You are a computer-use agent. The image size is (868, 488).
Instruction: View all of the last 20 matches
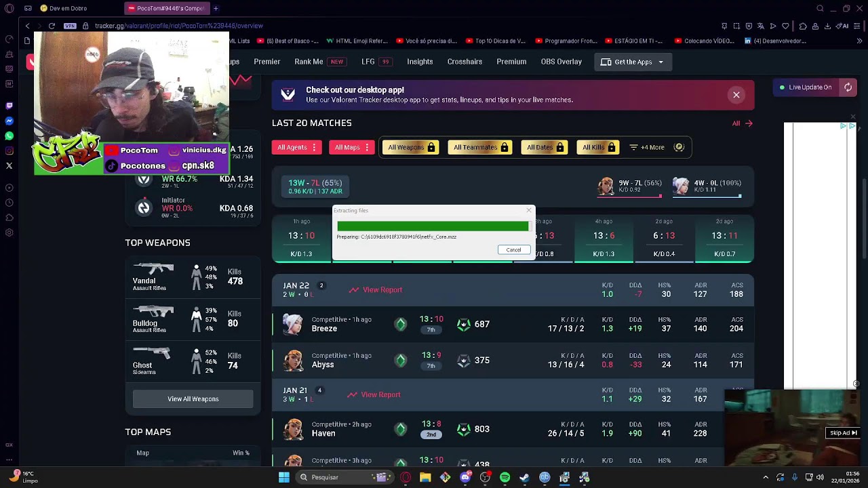coord(742,123)
